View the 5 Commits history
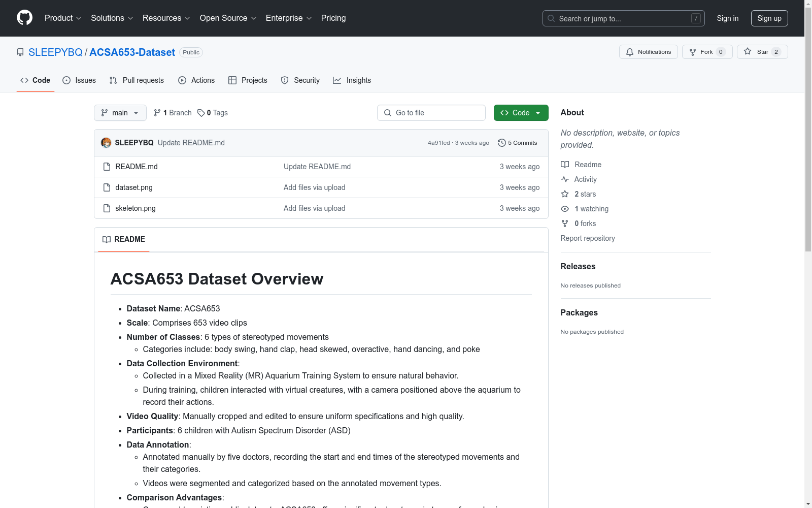 tap(517, 143)
